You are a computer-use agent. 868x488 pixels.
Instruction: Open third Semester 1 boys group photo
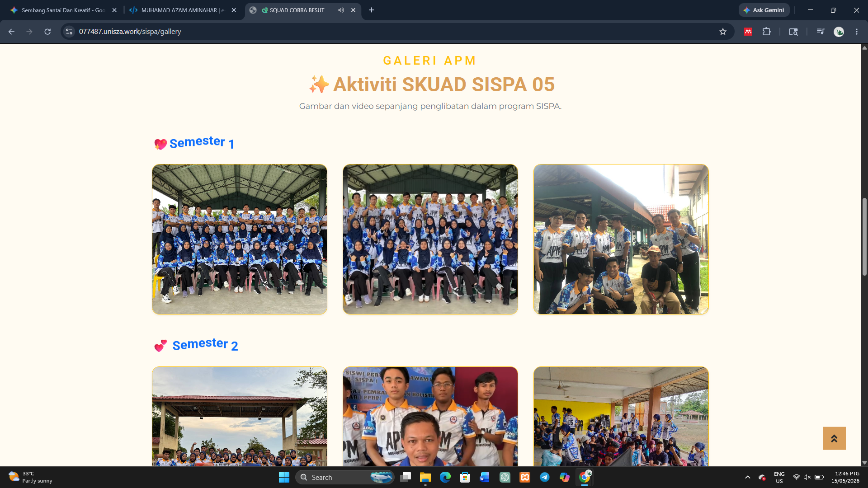[x=621, y=239]
